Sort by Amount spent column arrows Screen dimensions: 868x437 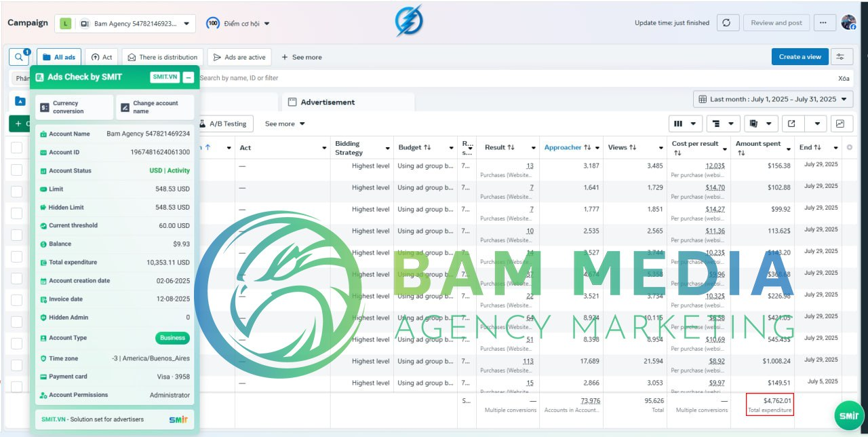click(741, 153)
